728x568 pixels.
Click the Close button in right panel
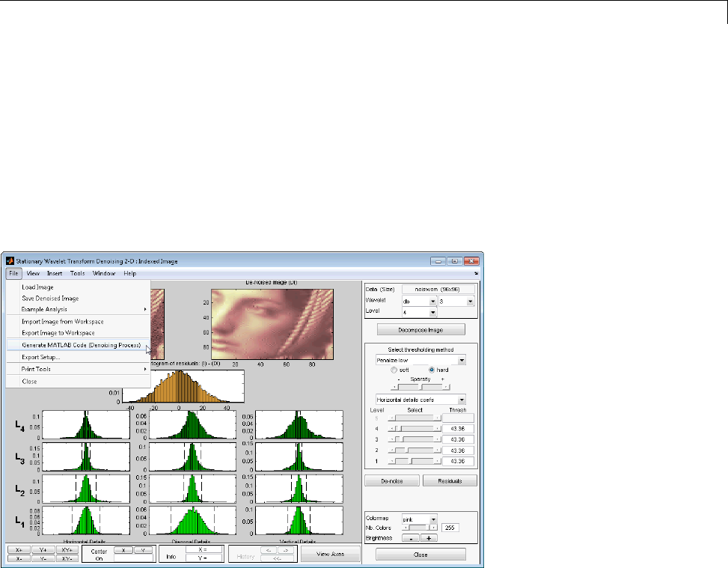pyautogui.click(x=420, y=555)
